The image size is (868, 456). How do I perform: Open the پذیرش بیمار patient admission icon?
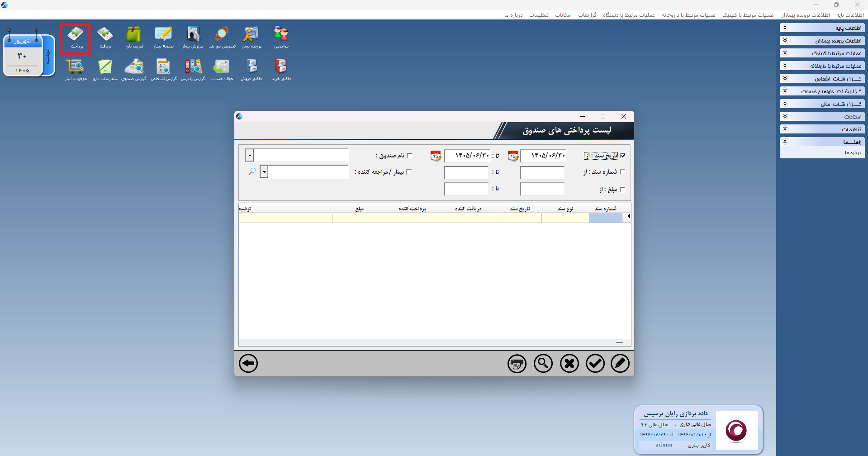point(193,38)
